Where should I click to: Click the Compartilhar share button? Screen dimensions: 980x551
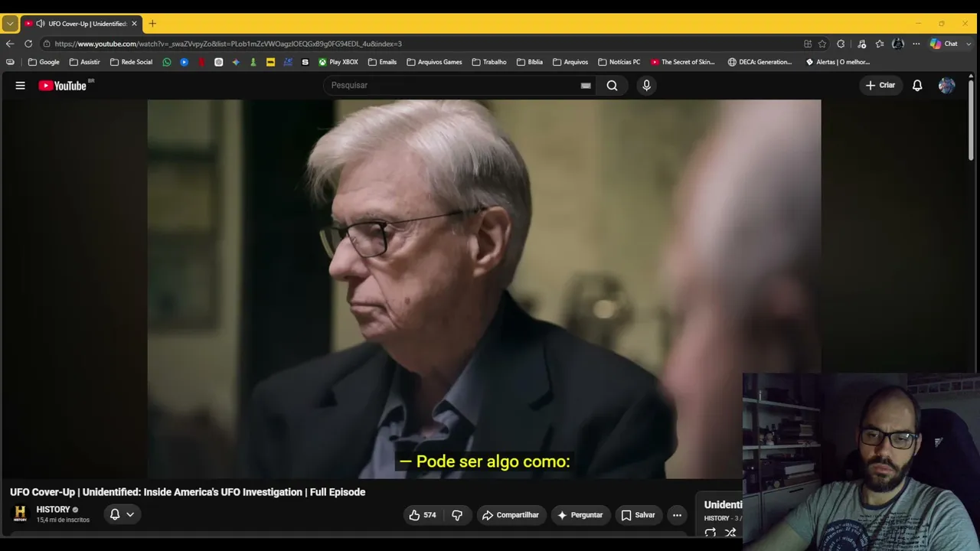(511, 515)
